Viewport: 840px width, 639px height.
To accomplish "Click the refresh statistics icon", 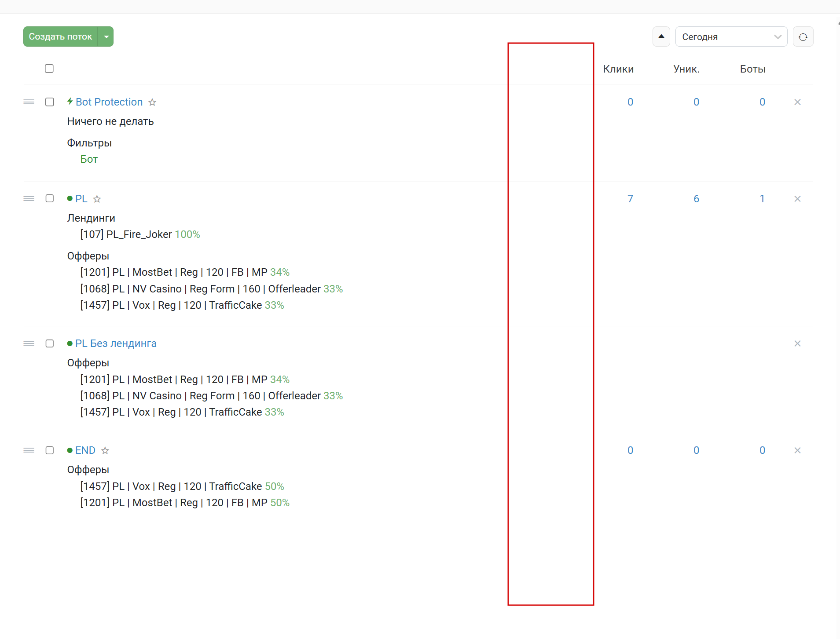I will coord(803,37).
